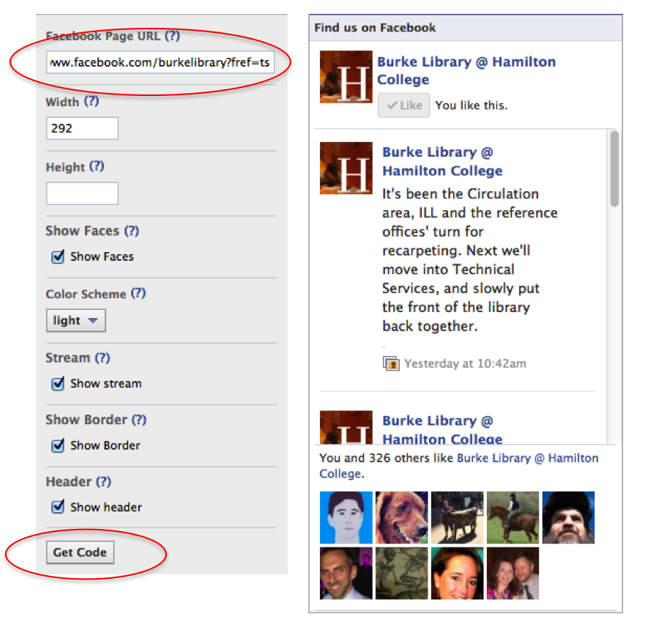
Task: Click the skeleton drawing profile picture
Action: click(402, 573)
